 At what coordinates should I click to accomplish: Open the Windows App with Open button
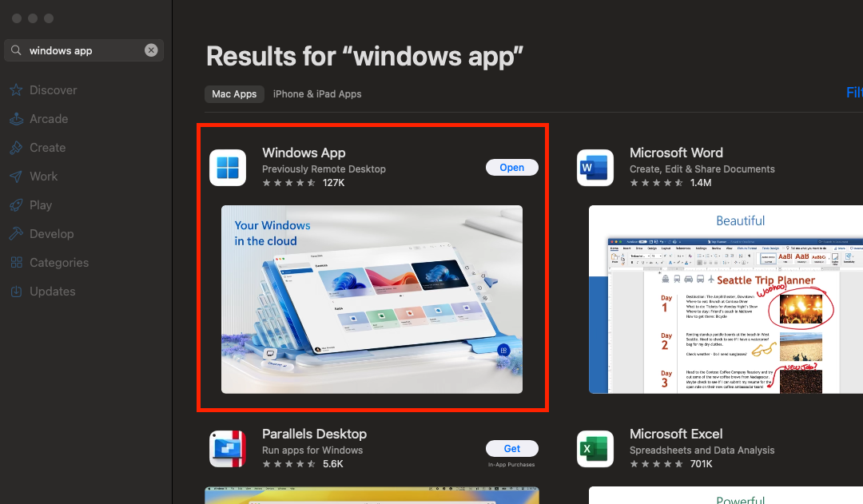point(512,167)
